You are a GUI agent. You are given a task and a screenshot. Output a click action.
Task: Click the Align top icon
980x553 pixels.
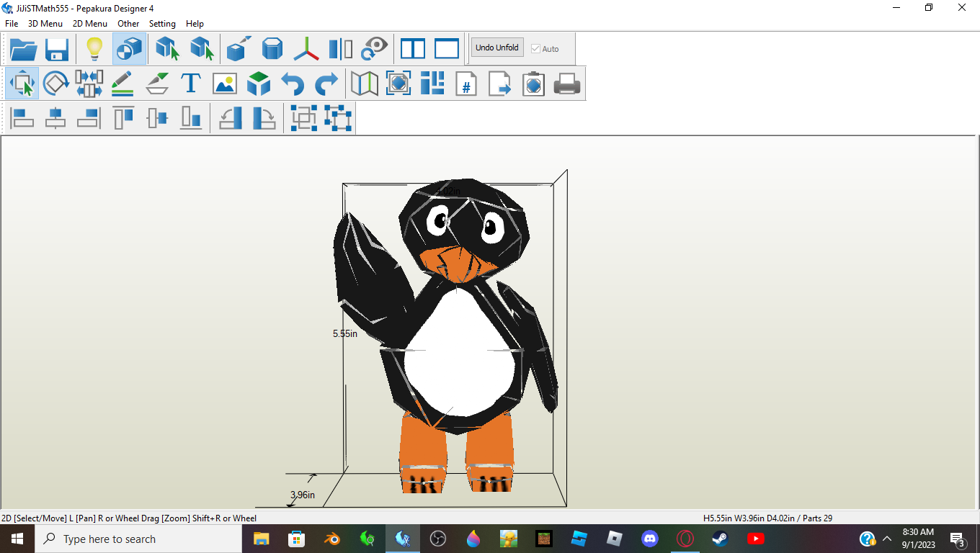tap(123, 118)
